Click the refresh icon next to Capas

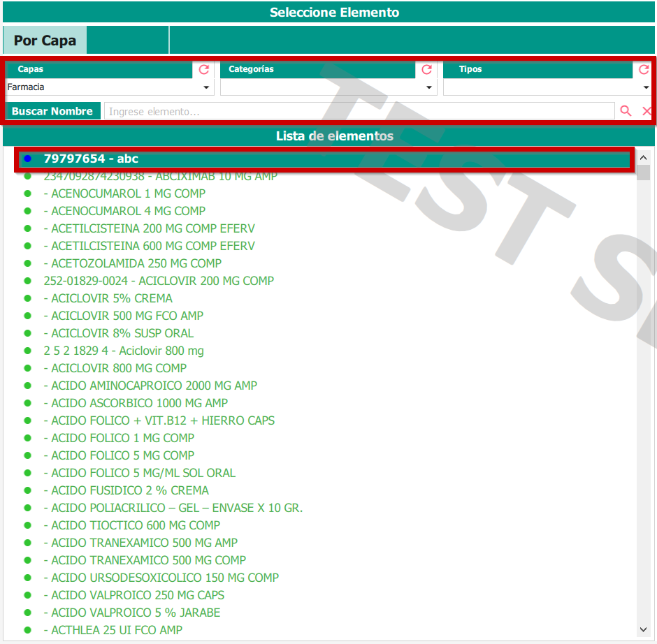click(204, 70)
